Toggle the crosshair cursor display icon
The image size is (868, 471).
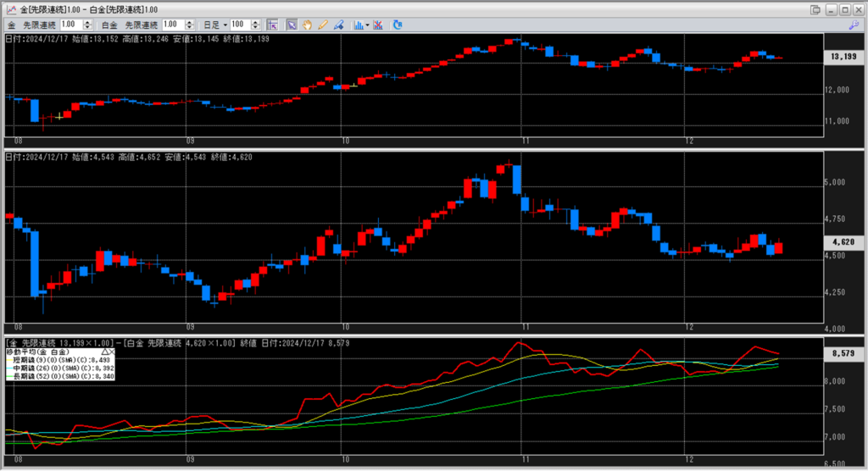[273, 25]
